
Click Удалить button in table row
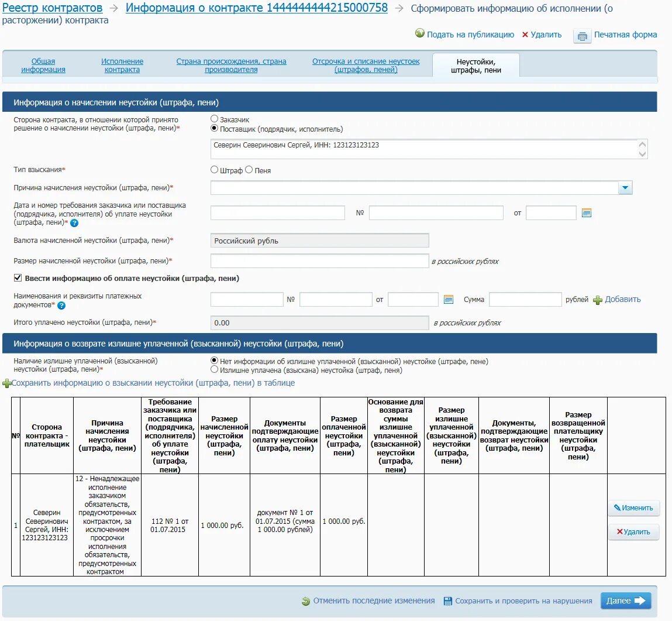coord(634,532)
